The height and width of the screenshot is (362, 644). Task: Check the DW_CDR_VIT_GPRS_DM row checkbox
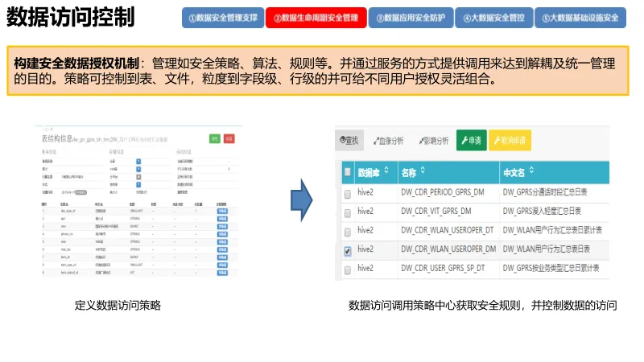click(348, 213)
